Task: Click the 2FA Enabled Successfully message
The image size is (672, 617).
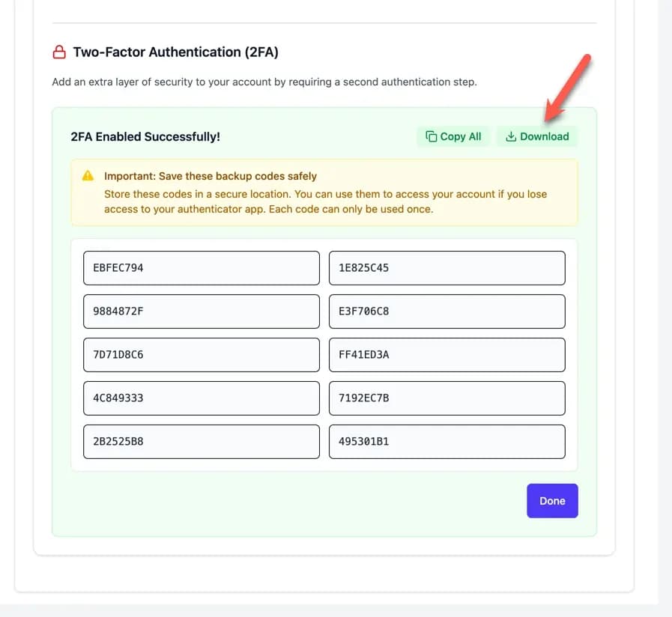Action: [x=145, y=137]
